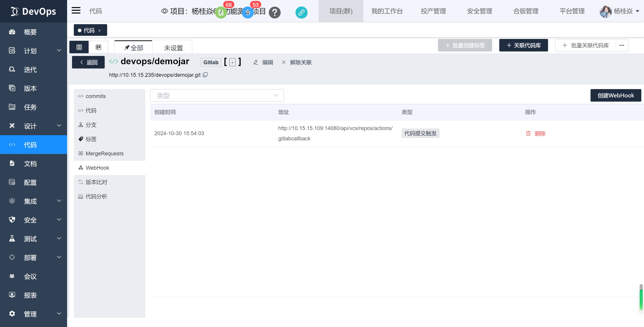Switch to list view layout
Image resolution: width=644 pixels, height=327 pixels.
click(79, 47)
